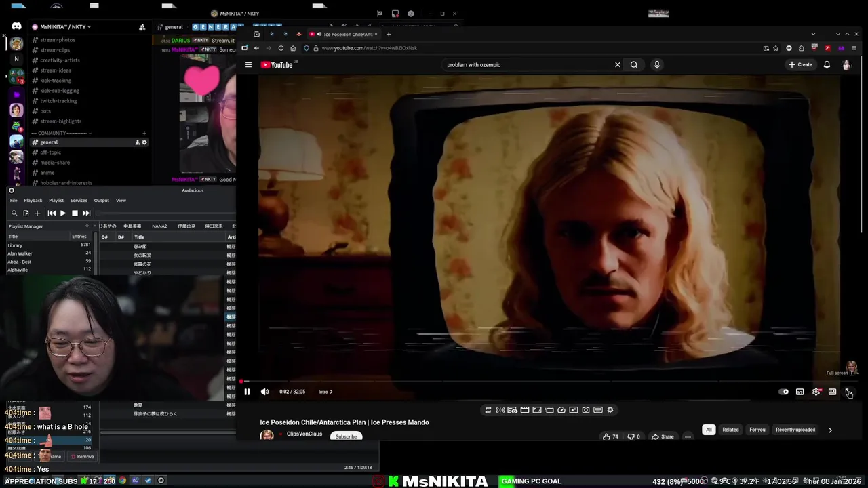Like the Ice Poseidon video
Viewport: 868px width, 488px height.
click(610, 436)
